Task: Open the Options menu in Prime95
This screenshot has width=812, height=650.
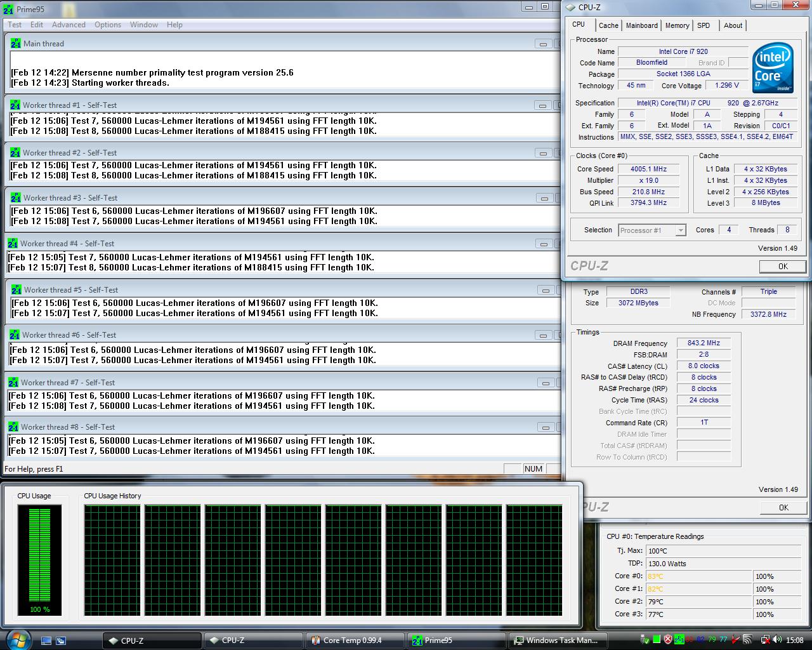Action: pyautogui.click(x=108, y=25)
